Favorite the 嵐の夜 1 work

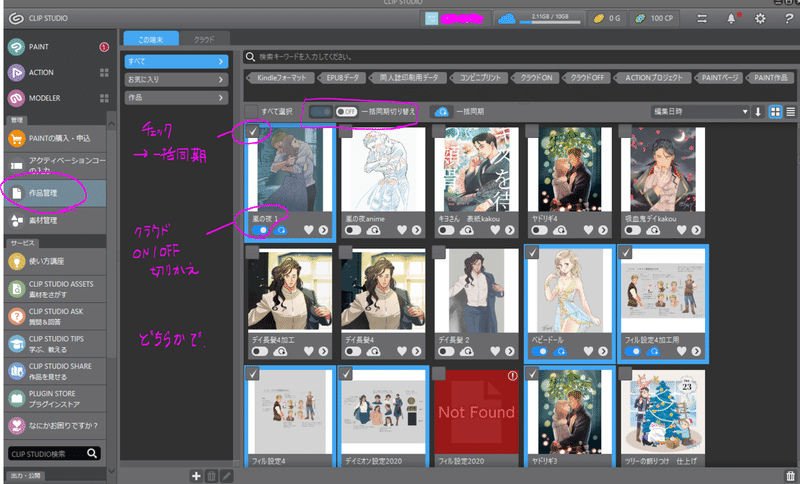click(x=309, y=230)
